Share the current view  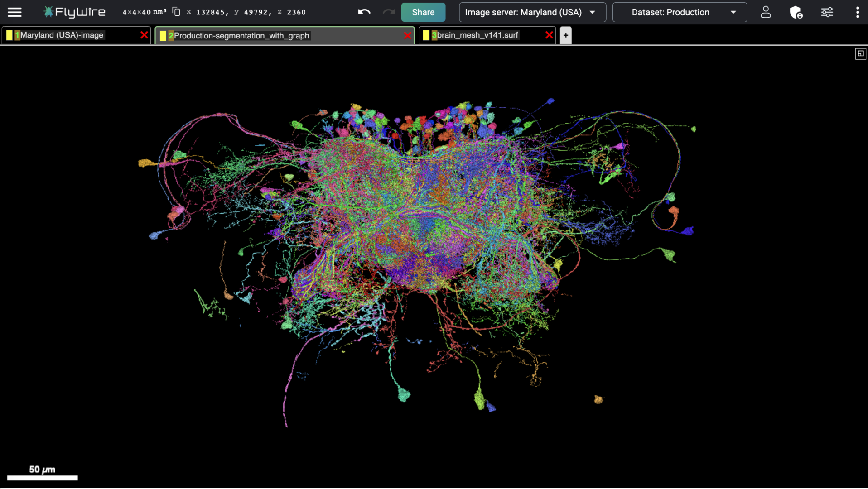(x=423, y=12)
